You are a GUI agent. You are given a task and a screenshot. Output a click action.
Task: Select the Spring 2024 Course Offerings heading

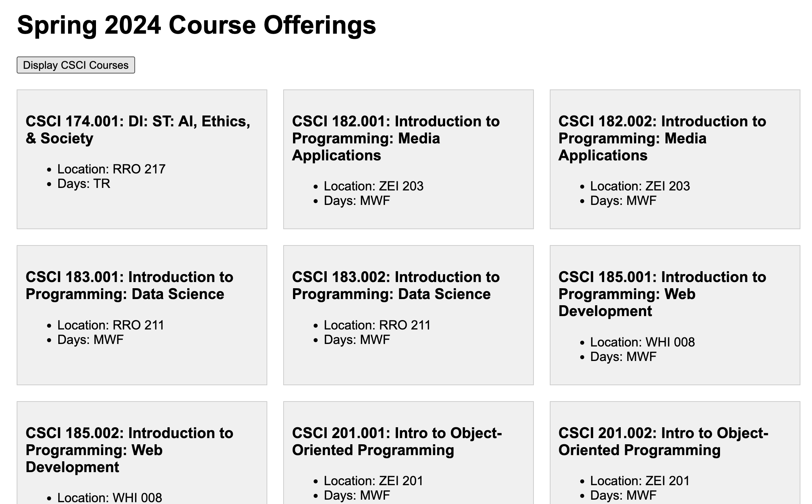[x=197, y=25]
